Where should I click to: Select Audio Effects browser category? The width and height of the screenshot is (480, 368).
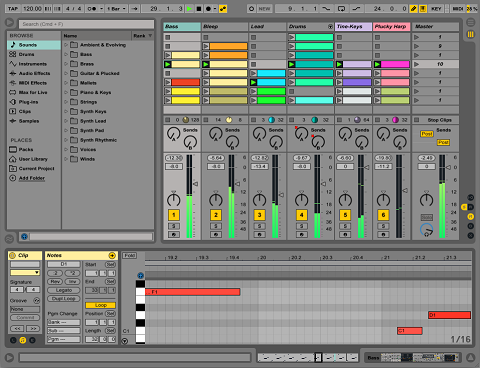coord(33,73)
